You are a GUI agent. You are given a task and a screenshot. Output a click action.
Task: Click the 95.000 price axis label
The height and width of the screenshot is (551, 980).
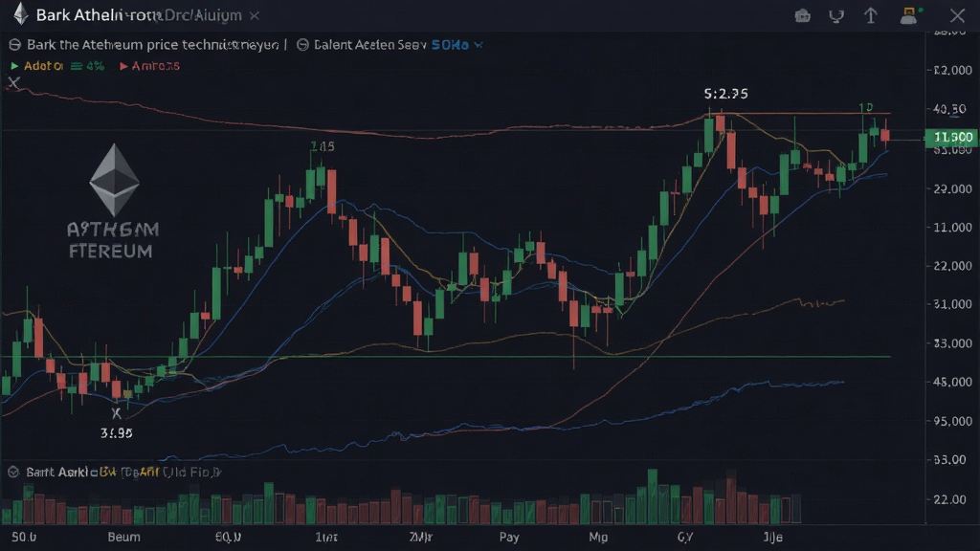[x=952, y=421]
